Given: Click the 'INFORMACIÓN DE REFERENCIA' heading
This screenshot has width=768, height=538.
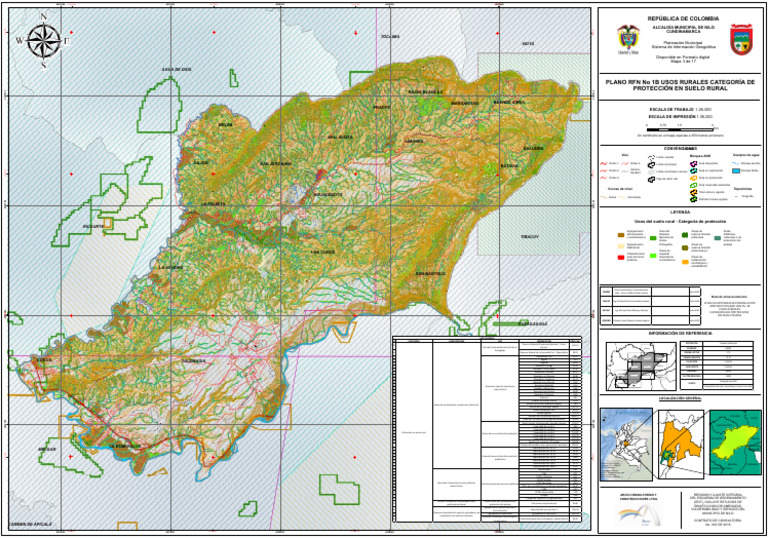Looking at the screenshot, I should tap(680, 333).
